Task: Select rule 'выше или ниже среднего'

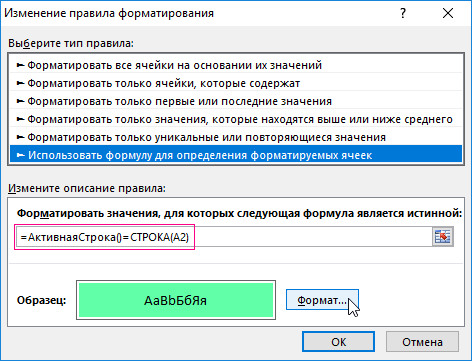Action: 236,119
